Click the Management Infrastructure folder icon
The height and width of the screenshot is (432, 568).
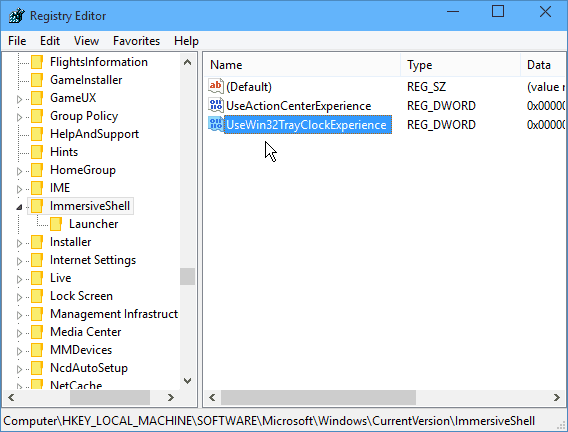click(x=37, y=314)
